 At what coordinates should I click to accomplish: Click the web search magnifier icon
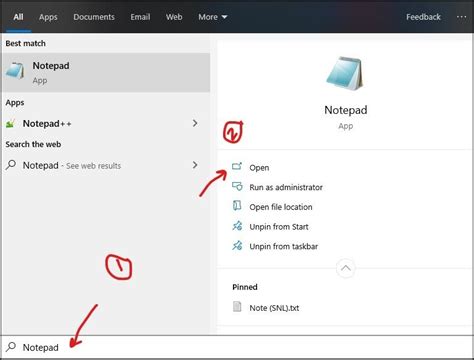11,165
